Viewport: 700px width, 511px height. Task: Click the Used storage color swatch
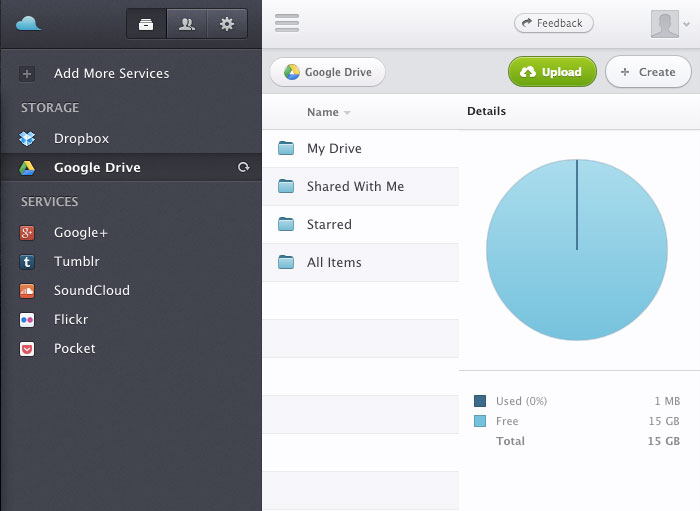pos(480,401)
